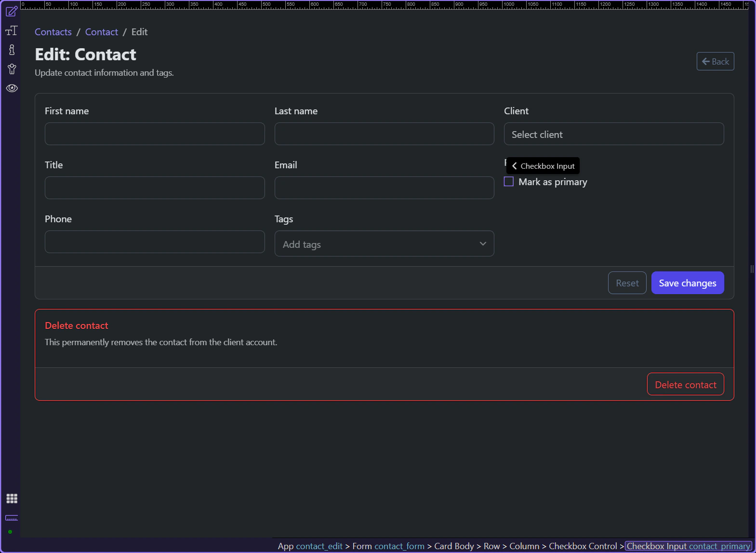Click into the First name field

coord(155,134)
